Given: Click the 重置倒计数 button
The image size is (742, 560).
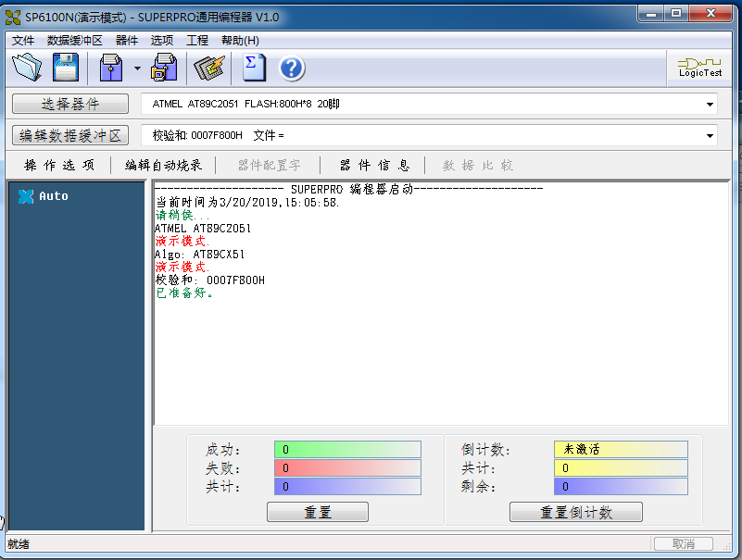Looking at the screenshot, I should click(x=576, y=512).
